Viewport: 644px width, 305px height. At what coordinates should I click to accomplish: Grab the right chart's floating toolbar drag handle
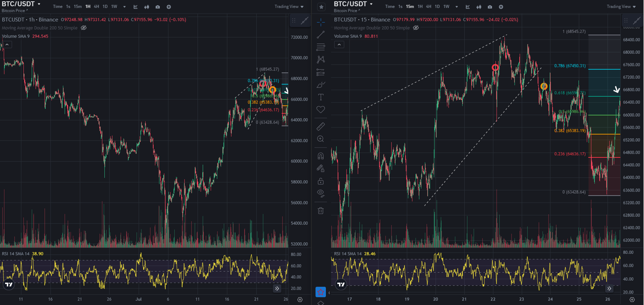click(626, 20)
